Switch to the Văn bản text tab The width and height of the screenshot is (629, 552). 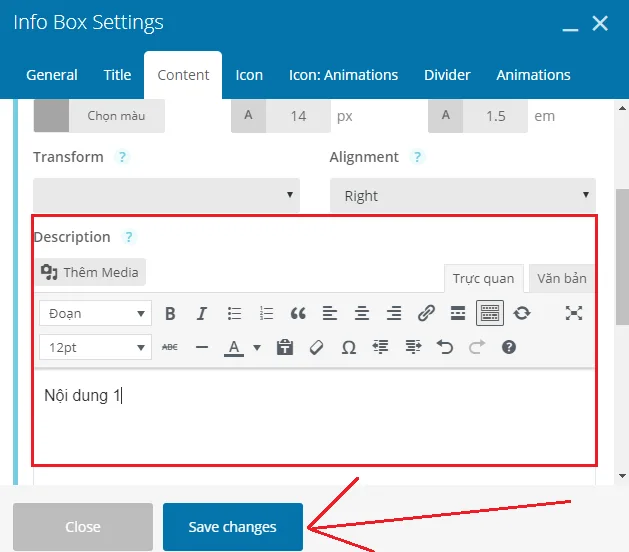click(x=561, y=278)
